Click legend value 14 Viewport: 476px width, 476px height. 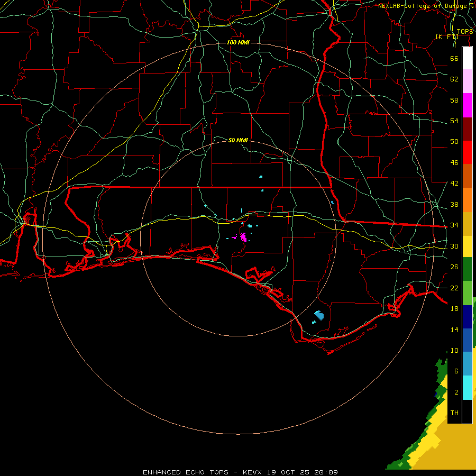(454, 329)
